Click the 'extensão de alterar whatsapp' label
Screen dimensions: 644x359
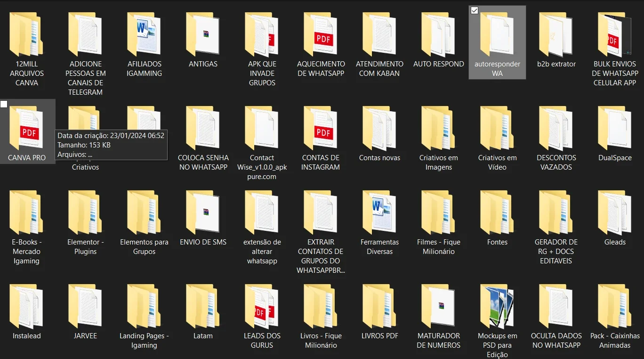tap(262, 252)
